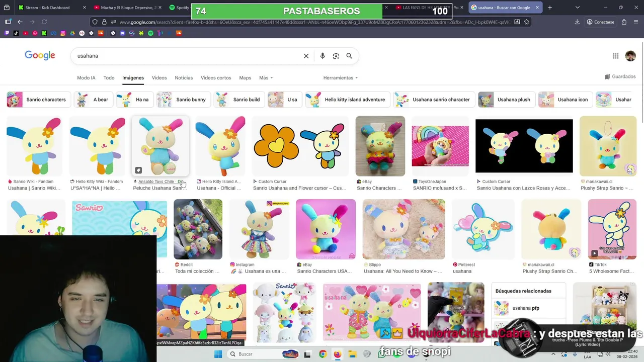Open the TikTok bookmark
644x362 pixels.
point(16,33)
